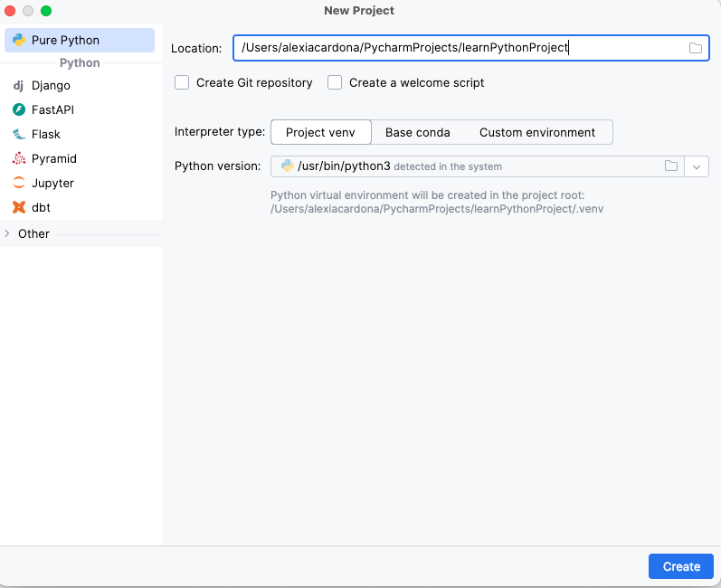The width and height of the screenshot is (721, 588).
Task: Click the Django dj icon
Action: pyautogui.click(x=18, y=86)
